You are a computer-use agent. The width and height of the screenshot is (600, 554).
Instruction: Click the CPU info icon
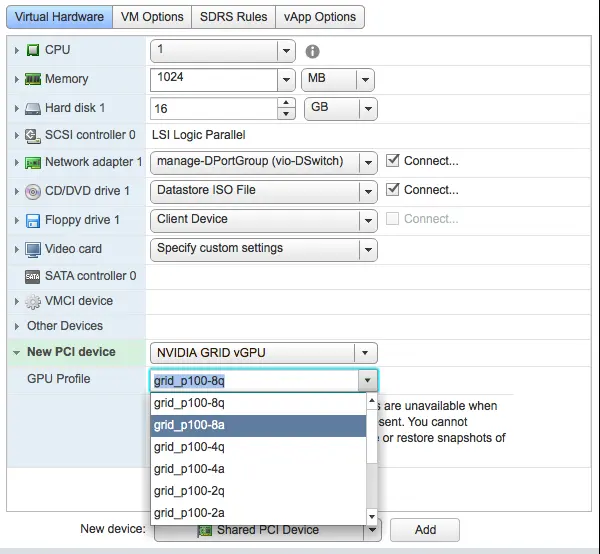(x=312, y=51)
